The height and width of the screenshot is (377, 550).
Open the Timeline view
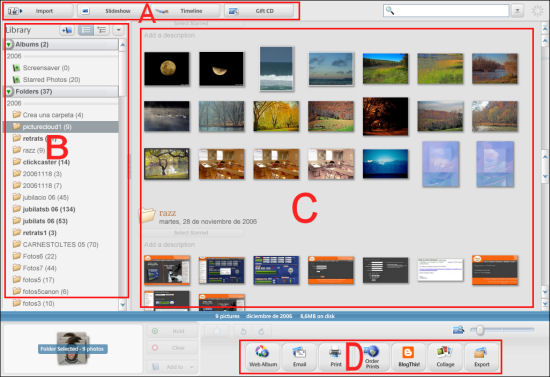coord(184,11)
